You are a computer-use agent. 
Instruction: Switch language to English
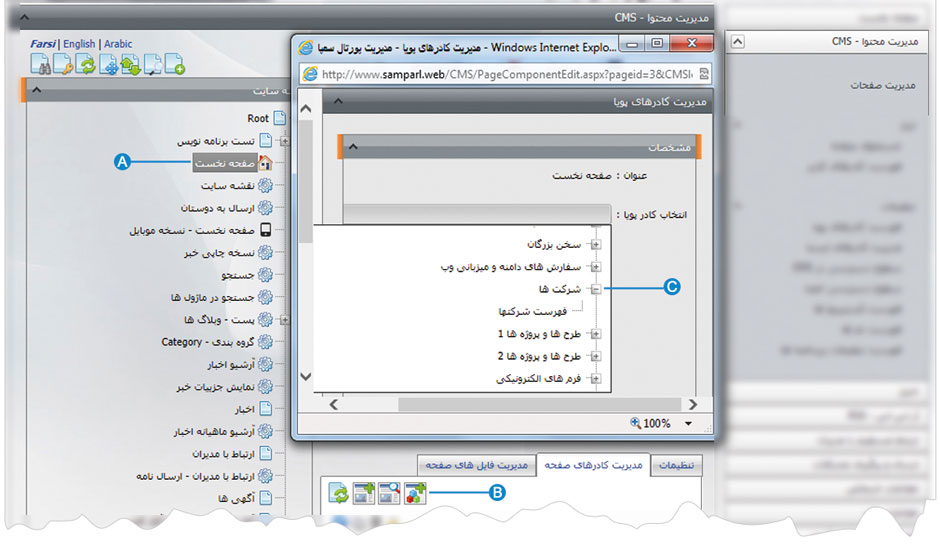[79, 44]
